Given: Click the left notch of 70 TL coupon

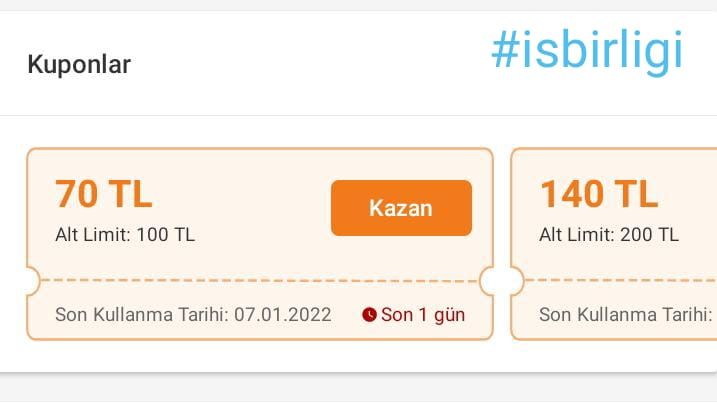Looking at the screenshot, I should [x=29, y=281].
